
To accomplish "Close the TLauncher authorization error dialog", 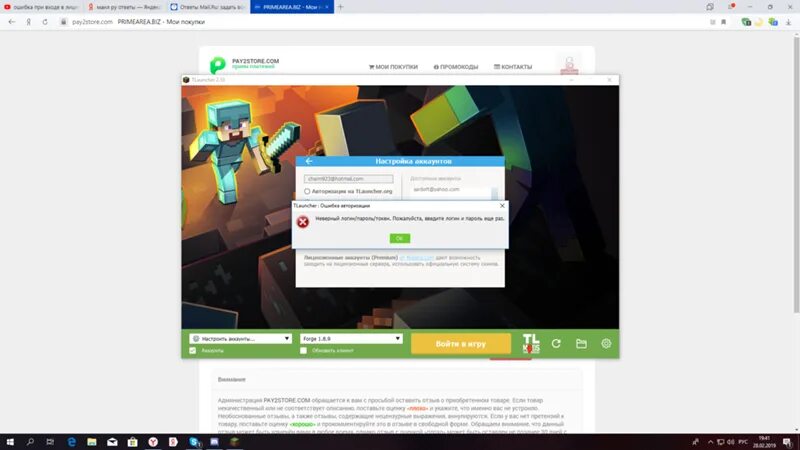I will coord(502,206).
